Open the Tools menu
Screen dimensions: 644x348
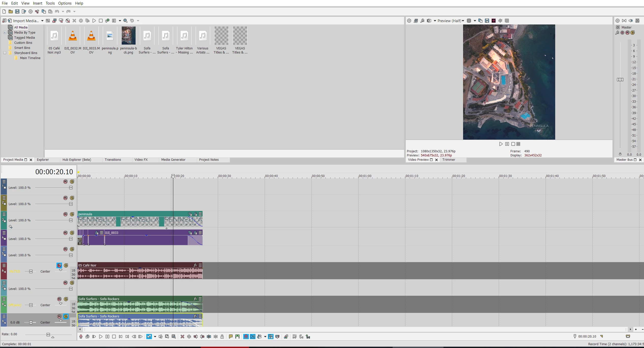click(x=50, y=3)
